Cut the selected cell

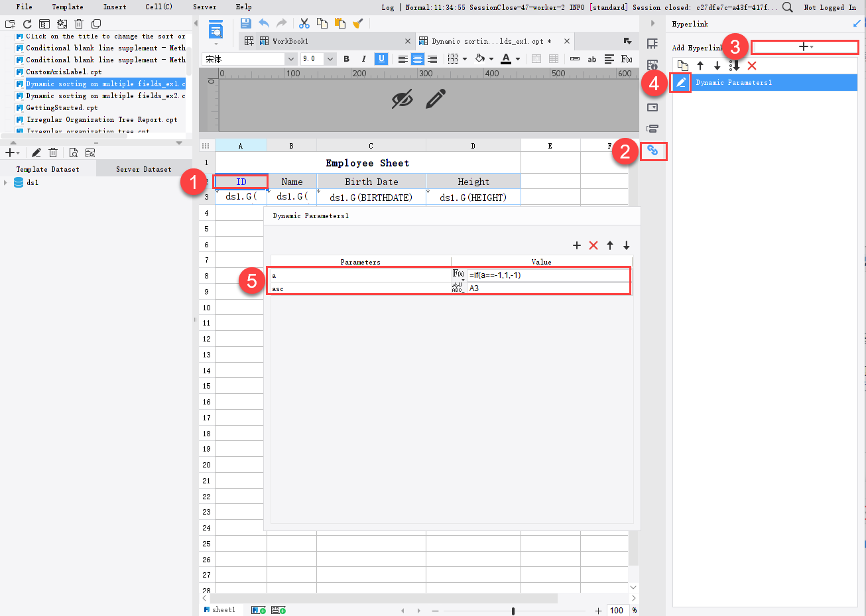304,23
